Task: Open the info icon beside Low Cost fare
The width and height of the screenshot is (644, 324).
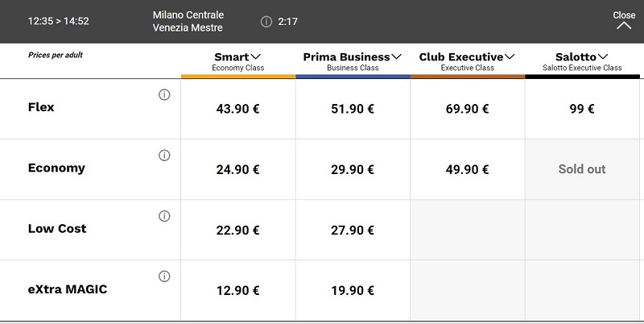Action: tap(164, 216)
